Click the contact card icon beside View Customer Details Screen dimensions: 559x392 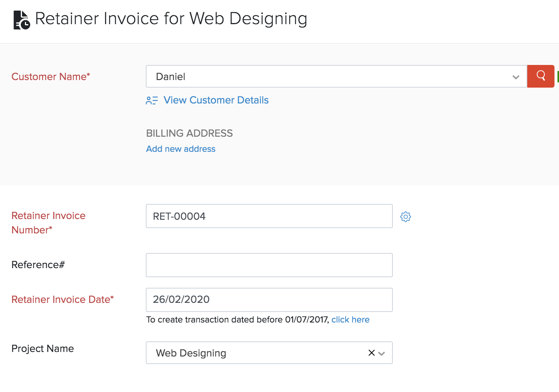[152, 100]
